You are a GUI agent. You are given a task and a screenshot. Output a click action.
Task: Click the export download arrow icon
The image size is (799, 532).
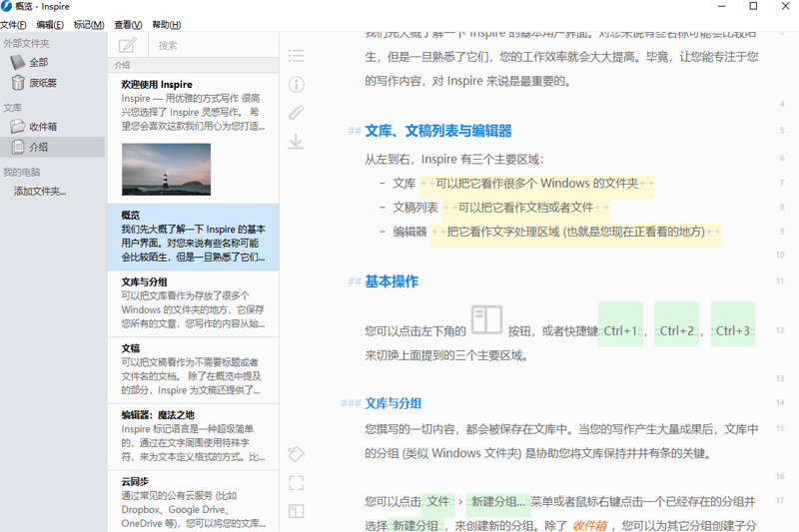tap(296, 141)
